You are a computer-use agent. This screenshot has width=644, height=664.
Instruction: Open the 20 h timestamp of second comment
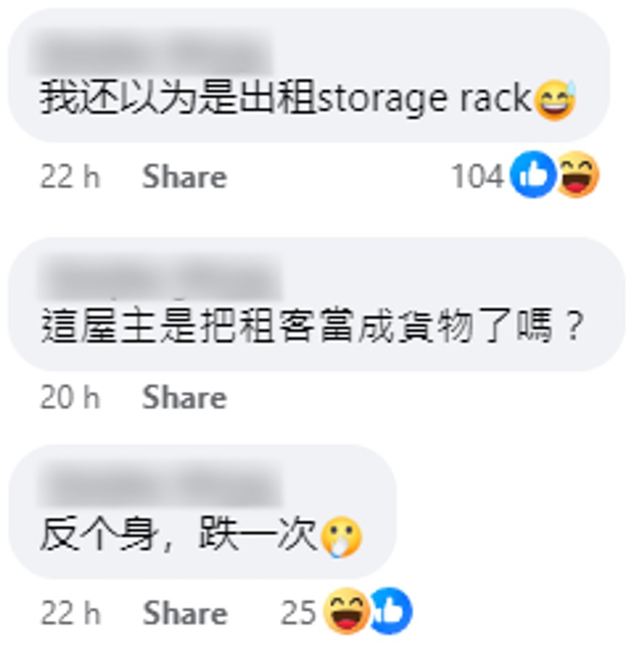70,397
